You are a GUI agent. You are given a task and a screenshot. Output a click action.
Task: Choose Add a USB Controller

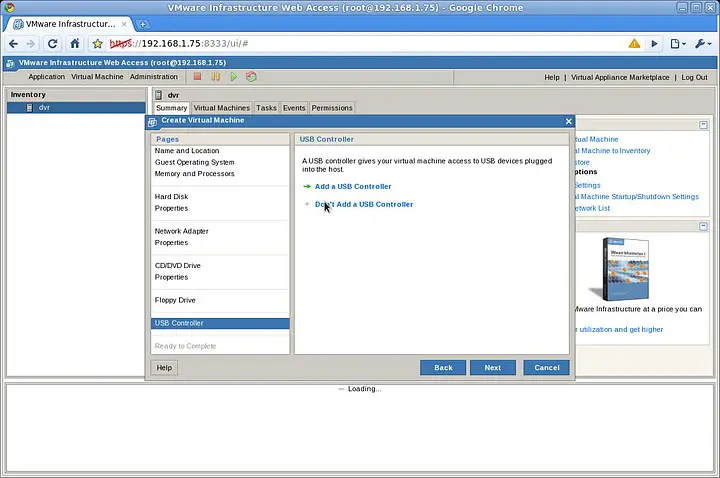click(x=353, y=186)
